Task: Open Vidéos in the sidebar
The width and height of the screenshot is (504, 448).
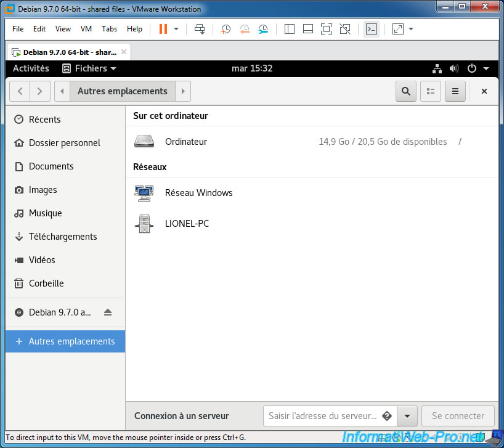Action: (x=65, y=260)
